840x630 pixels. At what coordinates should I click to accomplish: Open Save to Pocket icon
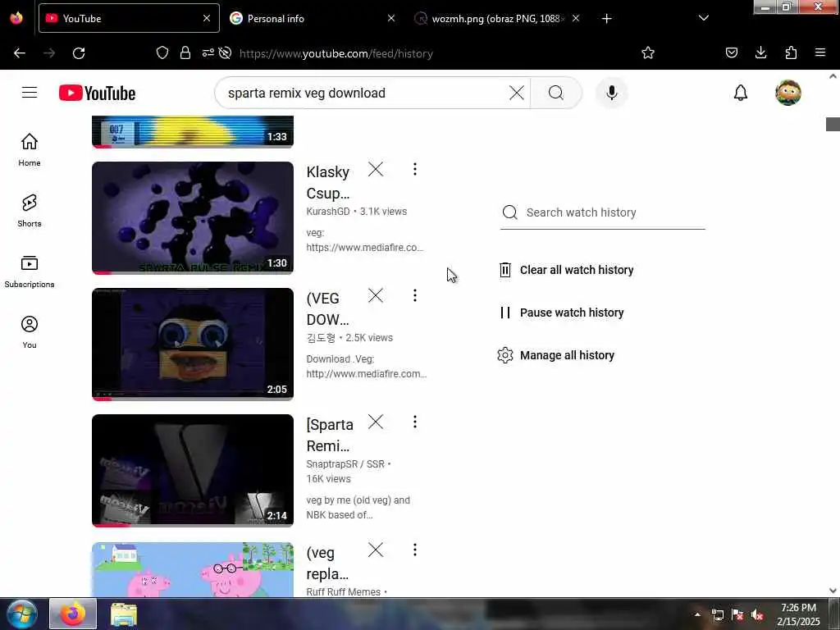pos(731,52)
